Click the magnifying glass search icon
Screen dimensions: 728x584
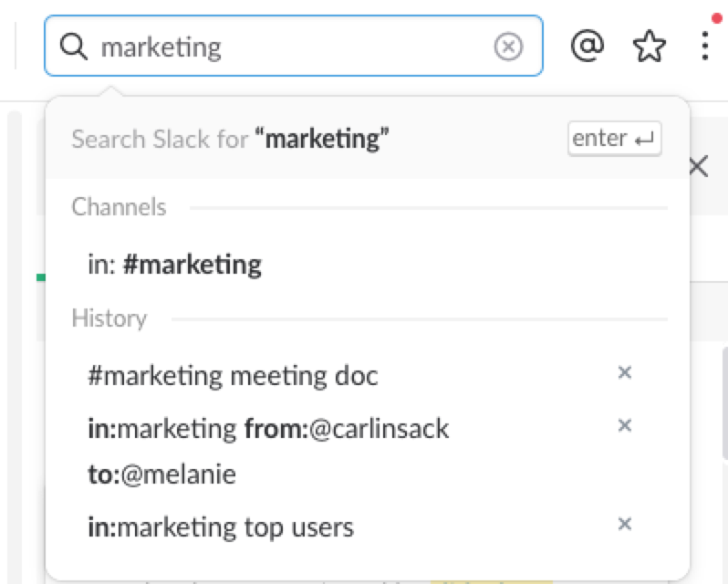pyautogui.click(x=74, y=46)
